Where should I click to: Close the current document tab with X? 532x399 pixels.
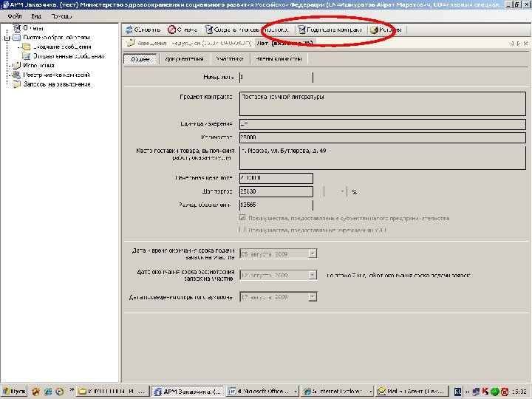click(x=525, y=44)
